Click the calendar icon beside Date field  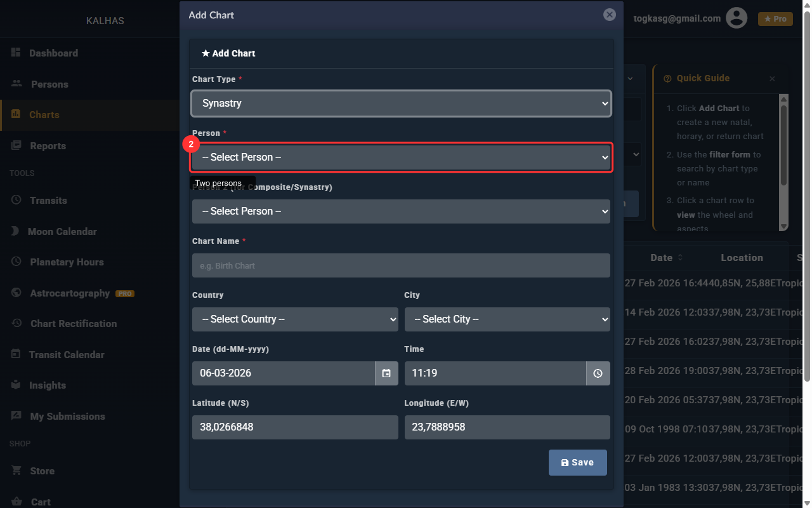386,373
